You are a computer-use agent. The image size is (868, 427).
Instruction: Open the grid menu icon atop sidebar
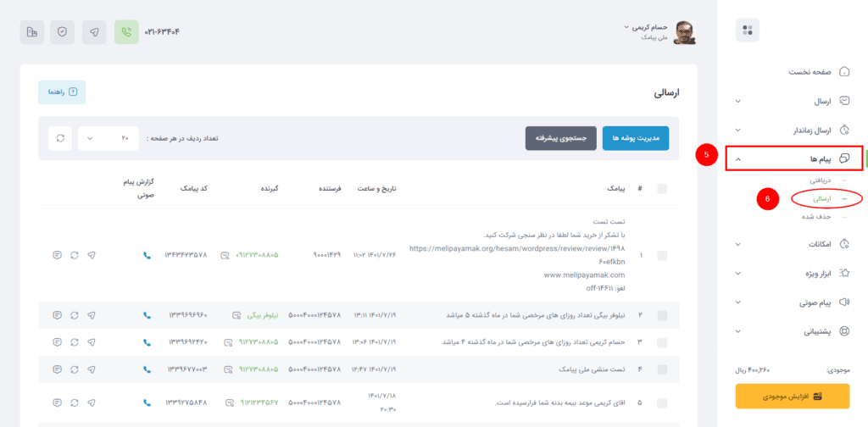tap(748, 30)
